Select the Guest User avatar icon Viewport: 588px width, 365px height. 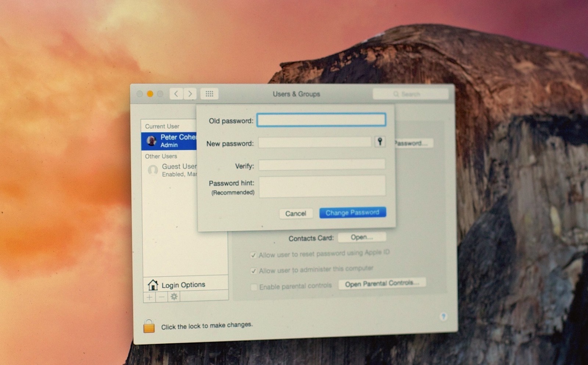[153, 170]
